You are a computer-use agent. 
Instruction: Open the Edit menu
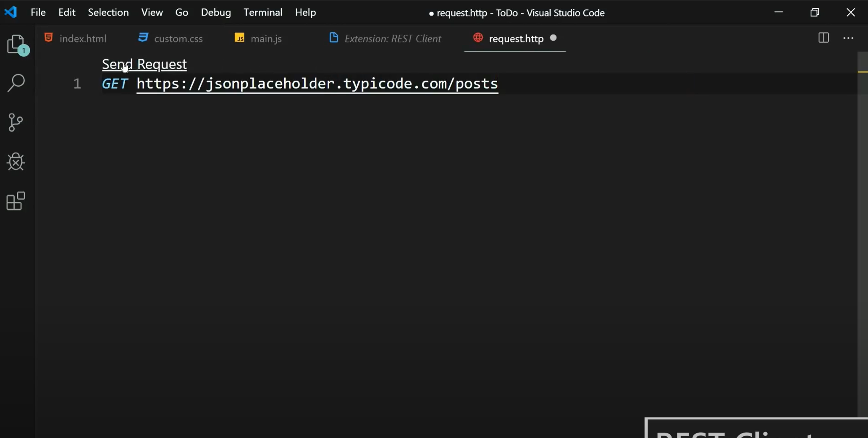[x=67, y=12]
